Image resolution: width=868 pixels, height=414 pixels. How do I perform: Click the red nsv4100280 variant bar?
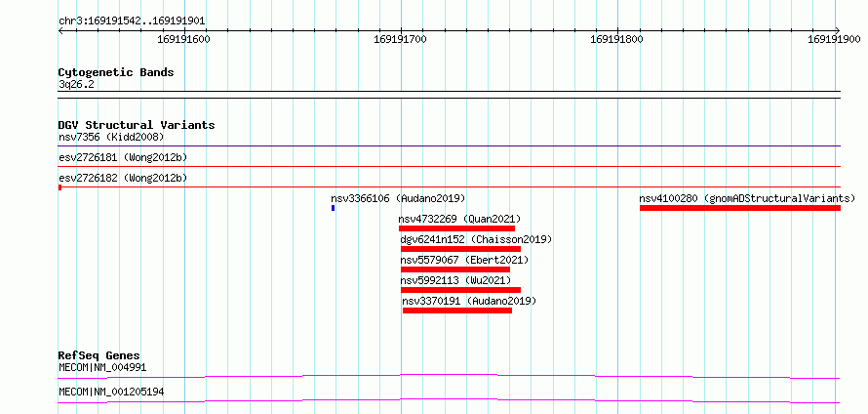coord(740,208)
